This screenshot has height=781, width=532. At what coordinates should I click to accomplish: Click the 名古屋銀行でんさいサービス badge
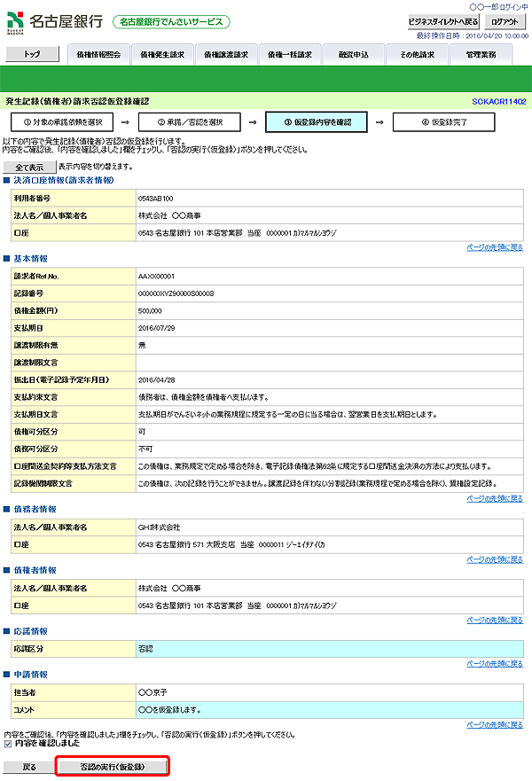coord(171,22)
